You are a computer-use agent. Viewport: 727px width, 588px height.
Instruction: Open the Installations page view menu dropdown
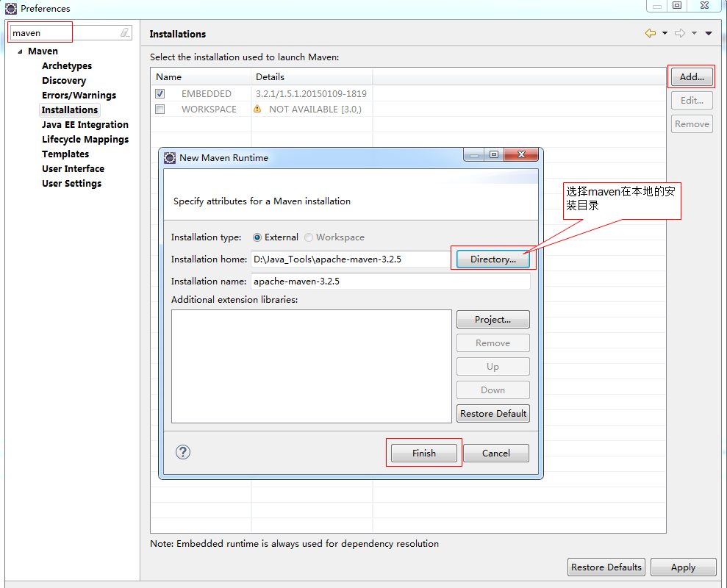click(x=709, y=33)
